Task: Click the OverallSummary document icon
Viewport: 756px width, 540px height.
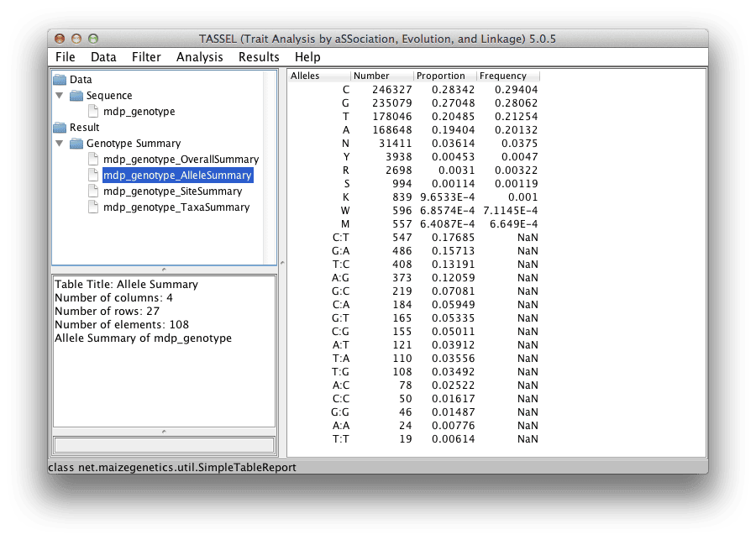Action: pyautogui.click(x=93, y=159)
